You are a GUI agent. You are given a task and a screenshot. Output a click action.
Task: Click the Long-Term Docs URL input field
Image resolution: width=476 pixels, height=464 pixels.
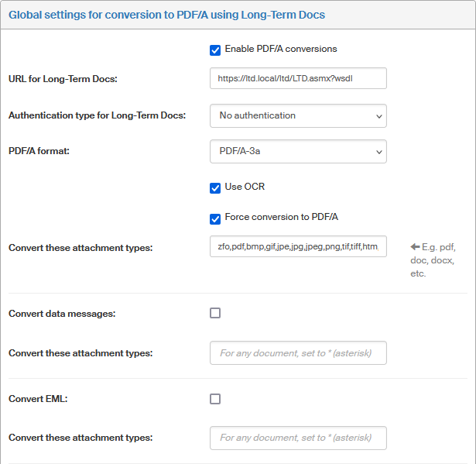coord(298,78)
